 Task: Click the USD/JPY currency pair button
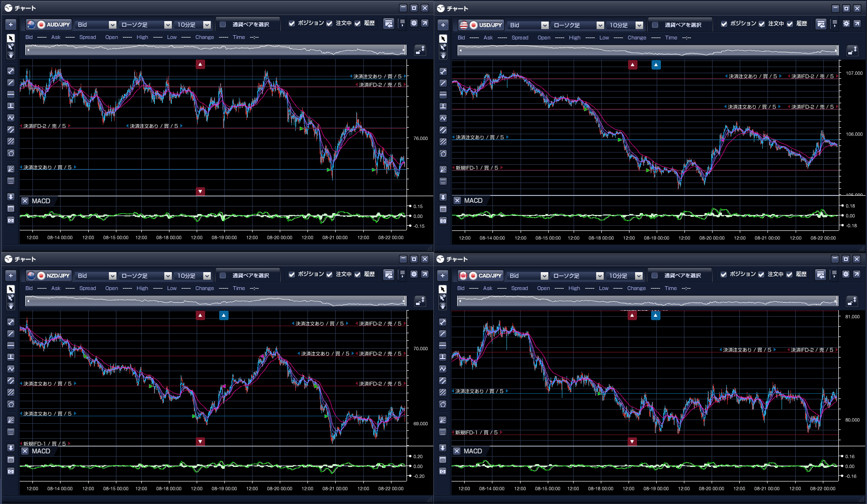coord(481,25)
